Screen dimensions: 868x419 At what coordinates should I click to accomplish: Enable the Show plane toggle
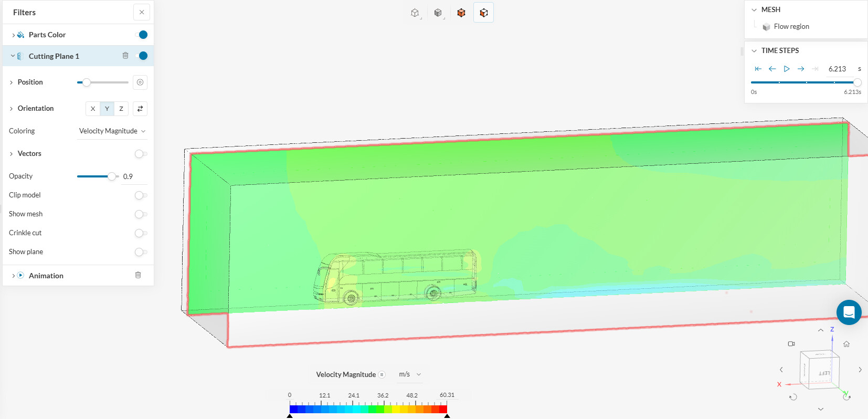pos(141,252)
